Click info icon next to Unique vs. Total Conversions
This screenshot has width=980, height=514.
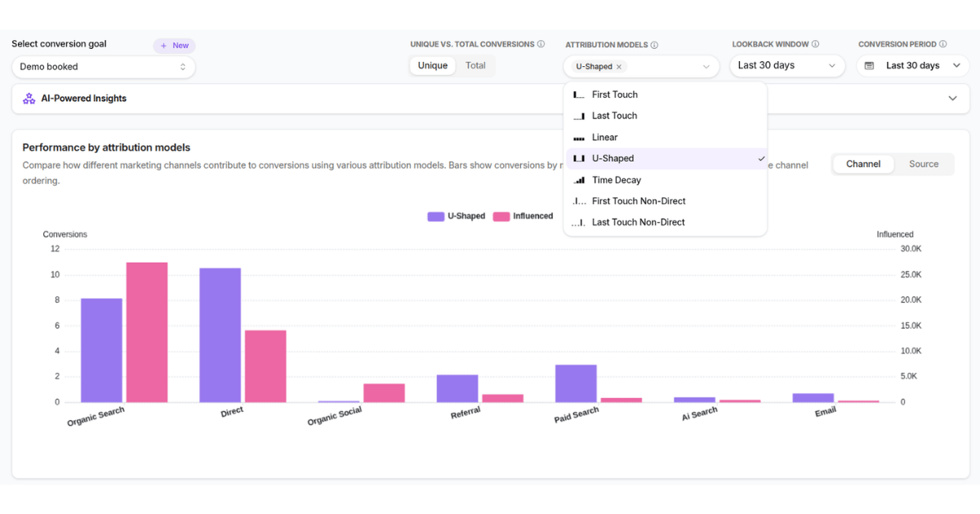click(x=541, y=44)
